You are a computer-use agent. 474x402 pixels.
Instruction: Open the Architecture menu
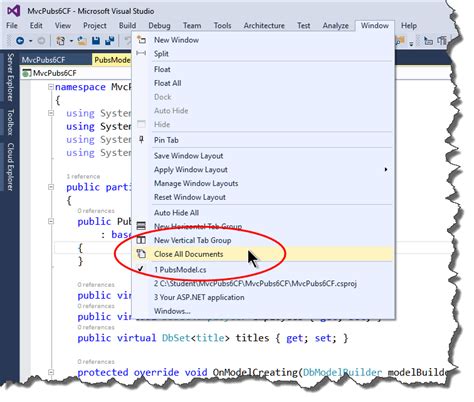(264, 26)
